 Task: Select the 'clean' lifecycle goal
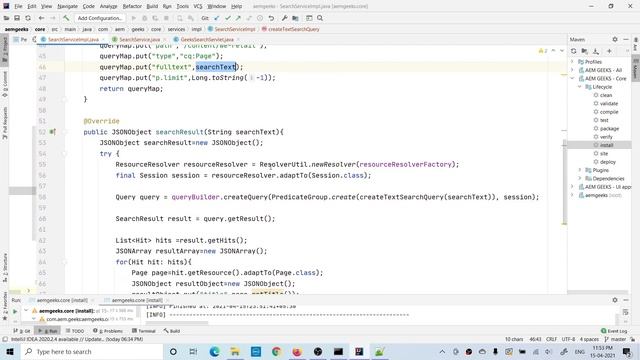tap(606, 95)
